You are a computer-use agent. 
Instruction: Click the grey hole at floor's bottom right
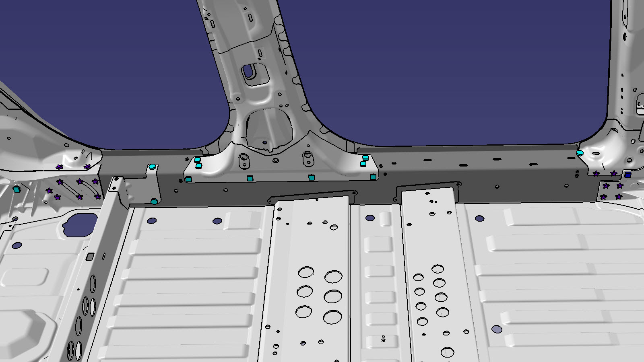(x=497, y=329)
